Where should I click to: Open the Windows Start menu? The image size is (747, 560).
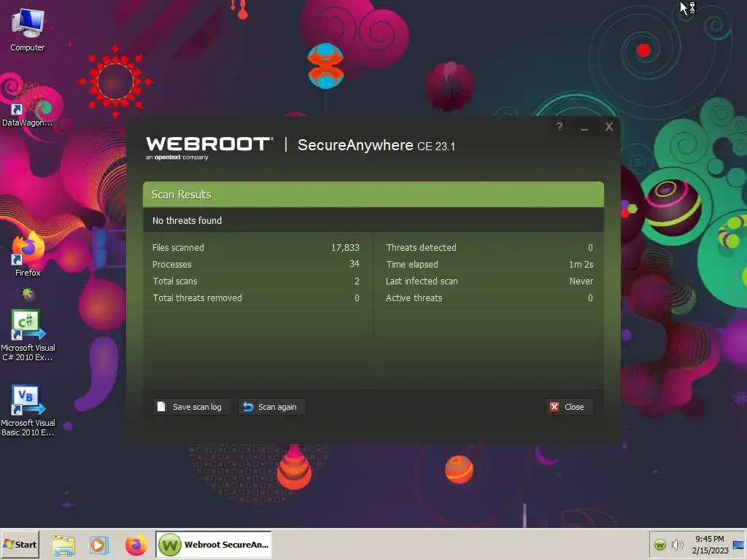pyautogui.click(x=20, y=544)
